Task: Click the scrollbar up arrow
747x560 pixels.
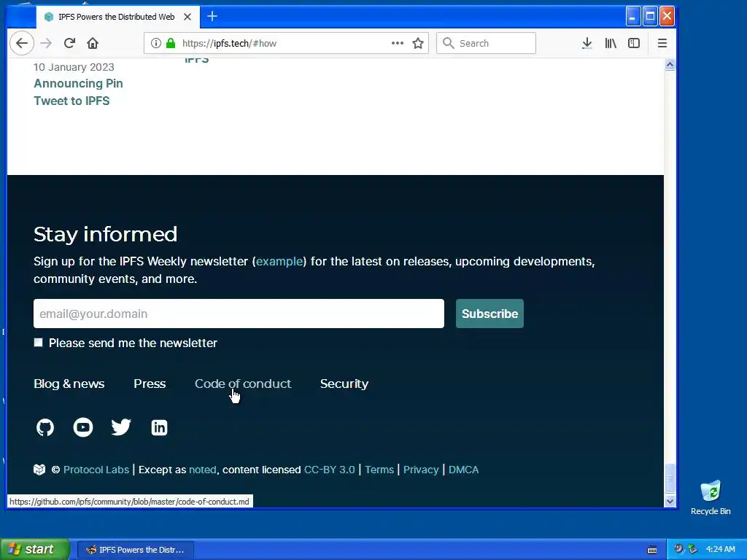Action: pyautogui.click(x=670, y=65)
